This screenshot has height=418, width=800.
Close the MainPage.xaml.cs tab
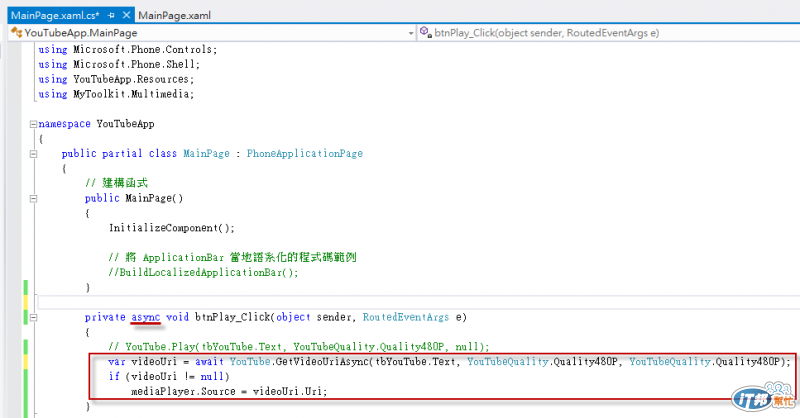(126, 15)
